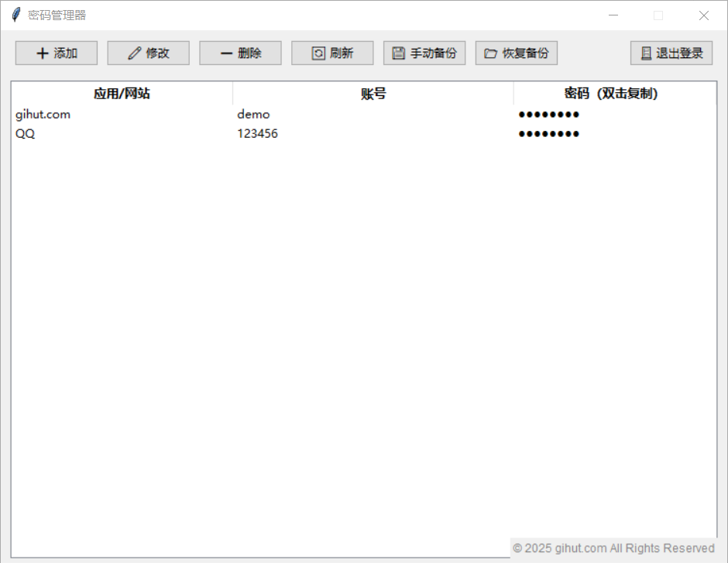Click the plus icon to add 添加 entry
This screenshot has width=728, height=563.
(43, 53)
